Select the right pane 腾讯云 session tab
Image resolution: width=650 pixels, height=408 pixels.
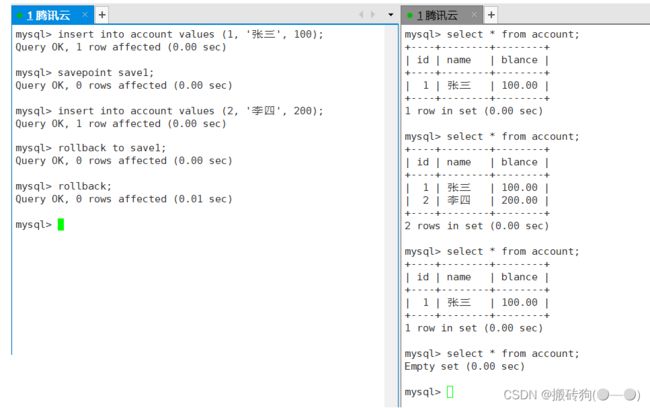coord(442,15)
